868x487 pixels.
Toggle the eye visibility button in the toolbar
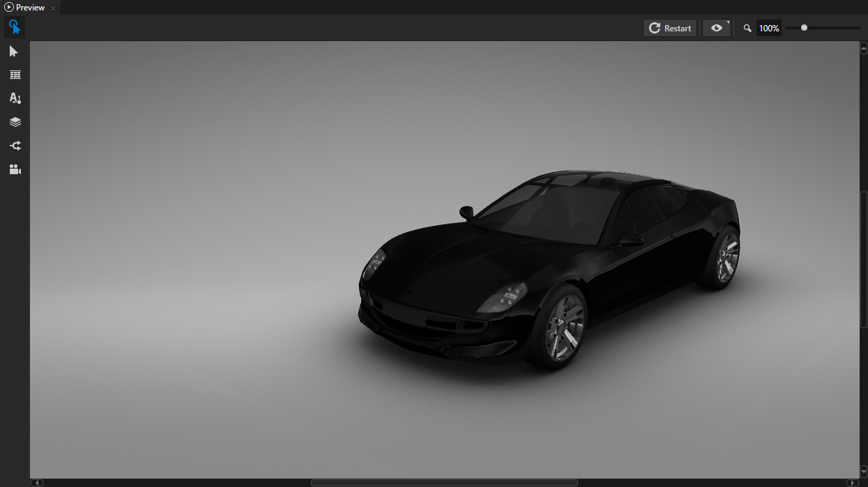tap(715, 28)
